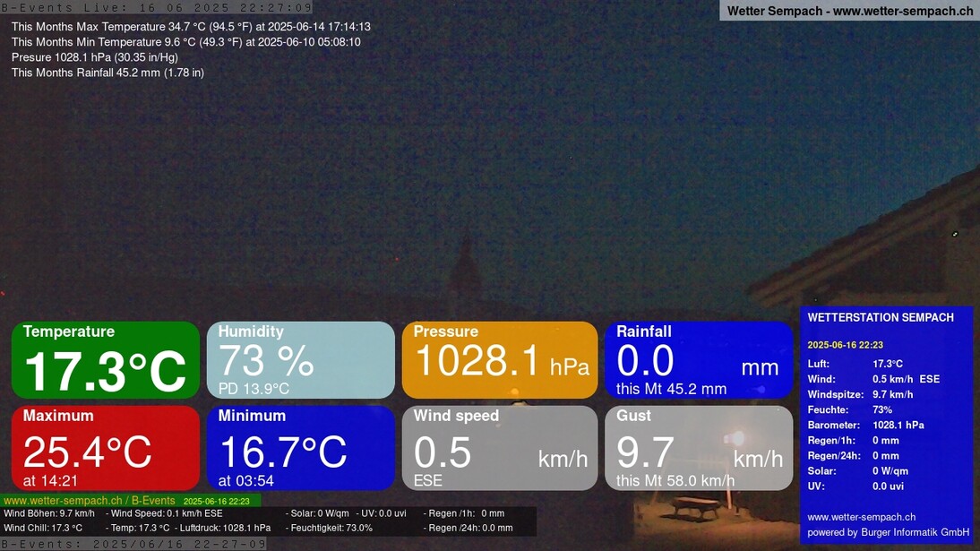Click 'This Months Max Temperature 34.7 °C' line
Viewport: 980px width, 551px height.
[x=191, y=27]
